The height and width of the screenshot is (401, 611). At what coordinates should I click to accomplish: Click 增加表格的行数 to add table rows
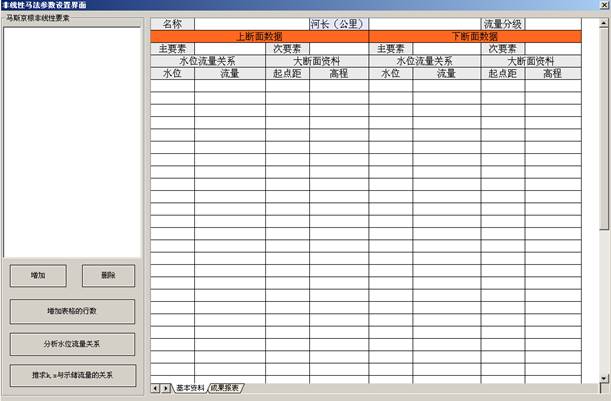pyautogui.click(x=72, y=311)
